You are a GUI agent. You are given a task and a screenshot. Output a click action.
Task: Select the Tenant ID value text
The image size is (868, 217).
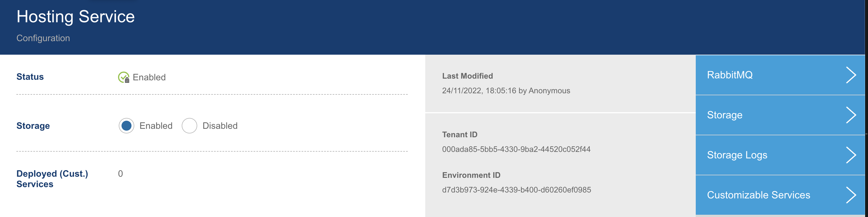516,149
